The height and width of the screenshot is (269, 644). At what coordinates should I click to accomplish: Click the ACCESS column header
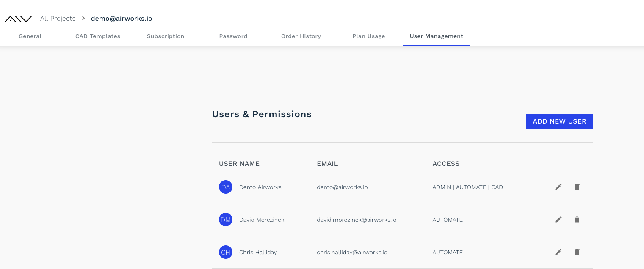tap(446, 164)
